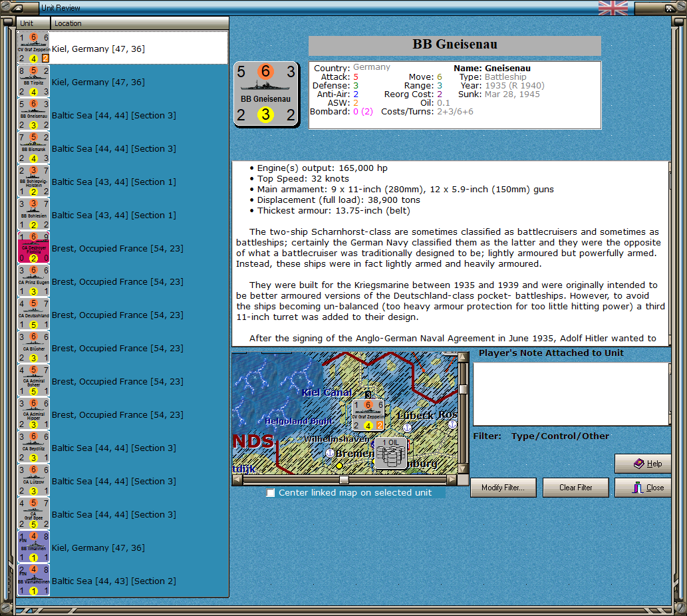Select the CA Prinz Eugen unit counter
Image resolution: width=687 pixels, height=616 pixels.
pyautogui.click(x=34, y=281)
